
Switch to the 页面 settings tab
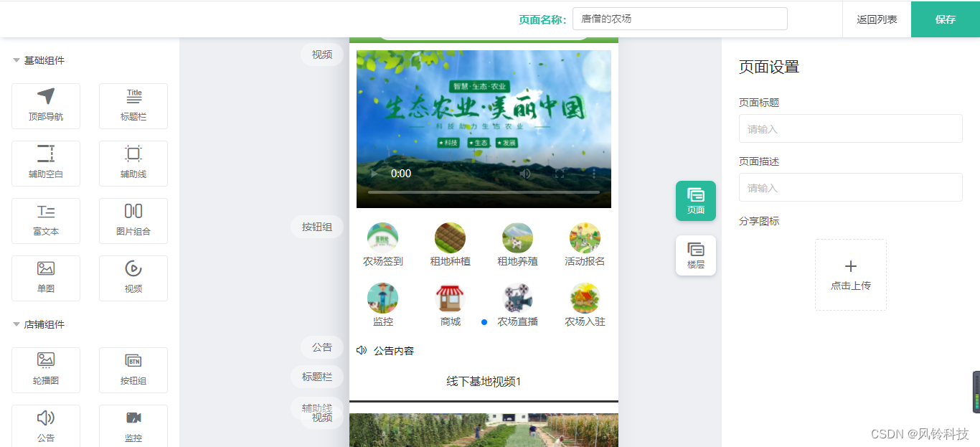[x=696, y=201]
